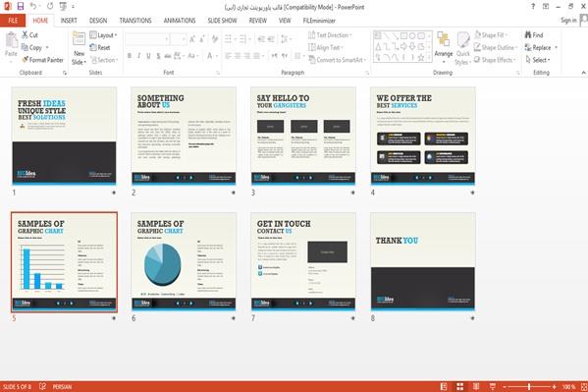Open Align Text dropdown
This screenshot has height=392, width=588.
pyautogui.click(x=326, y=47)
